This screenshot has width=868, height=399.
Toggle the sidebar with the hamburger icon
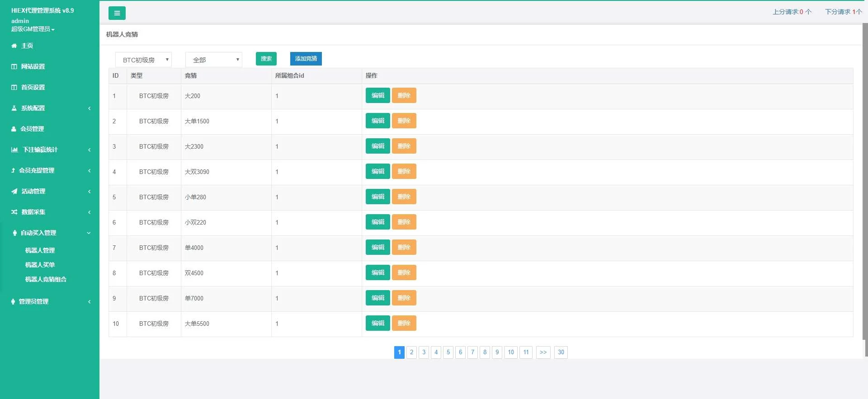[117, 13]
